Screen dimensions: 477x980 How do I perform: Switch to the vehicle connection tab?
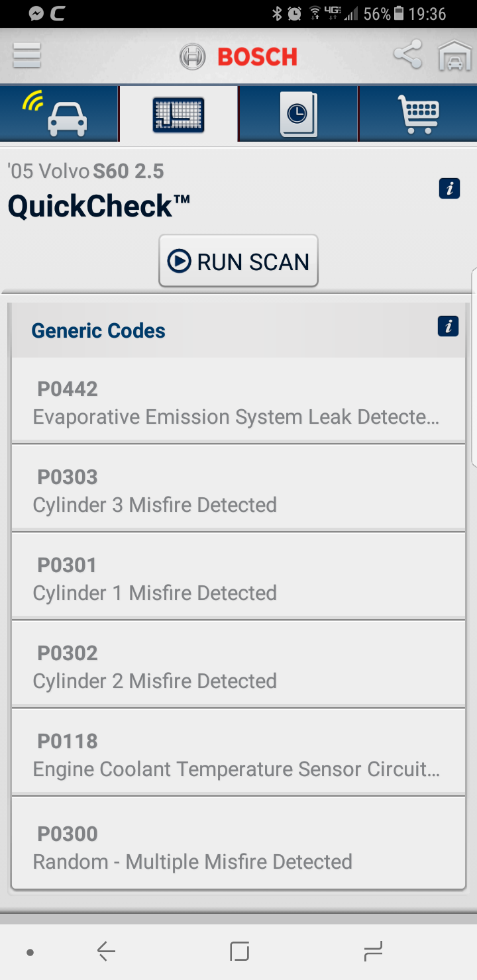tap(60, 114)
